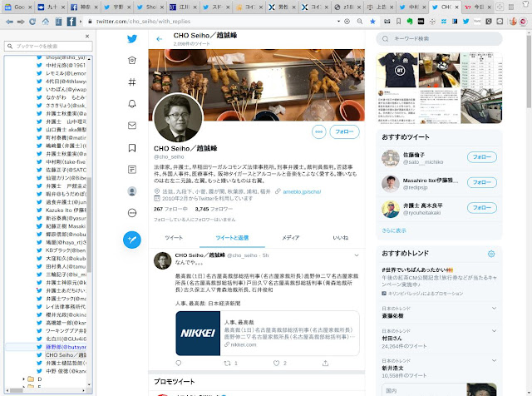
Task: Open Profile icon in Twitter sidebar
Action: [132, 191]
